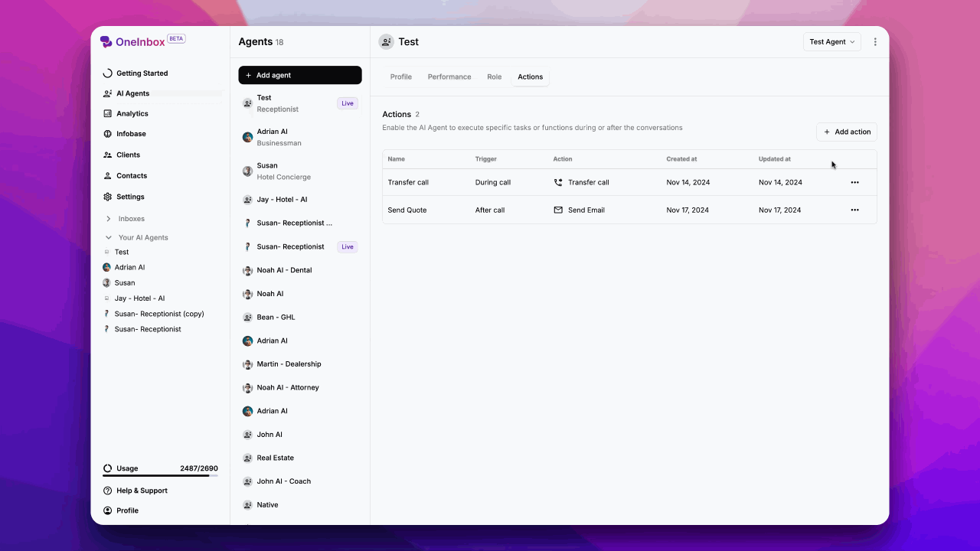Click the Name column header
This screenshot has height=551, width=980.
tap(397, 159)
